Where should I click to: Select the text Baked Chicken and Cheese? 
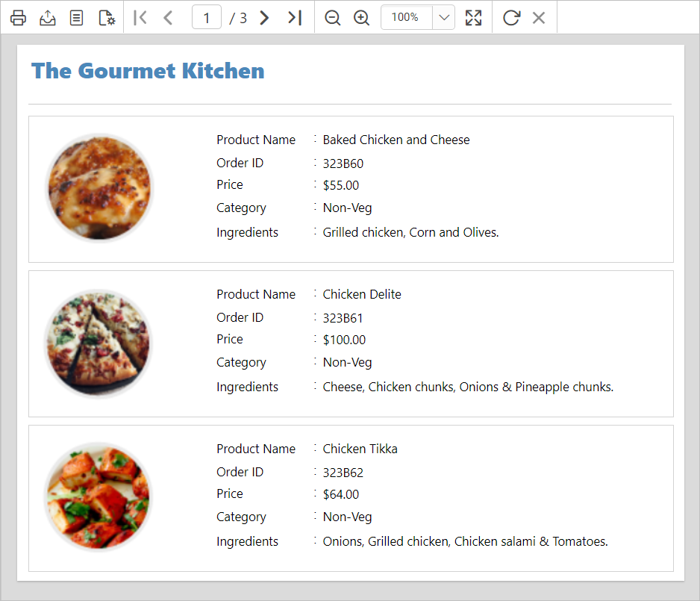click(396, 140)
